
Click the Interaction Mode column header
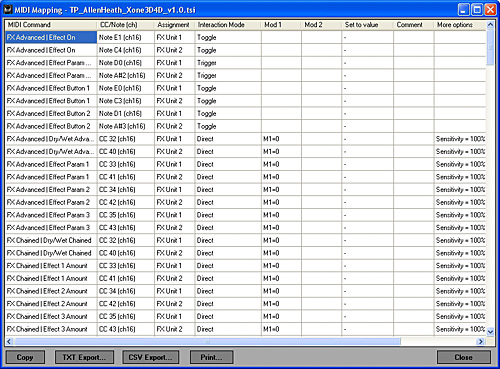coord(228,25)
